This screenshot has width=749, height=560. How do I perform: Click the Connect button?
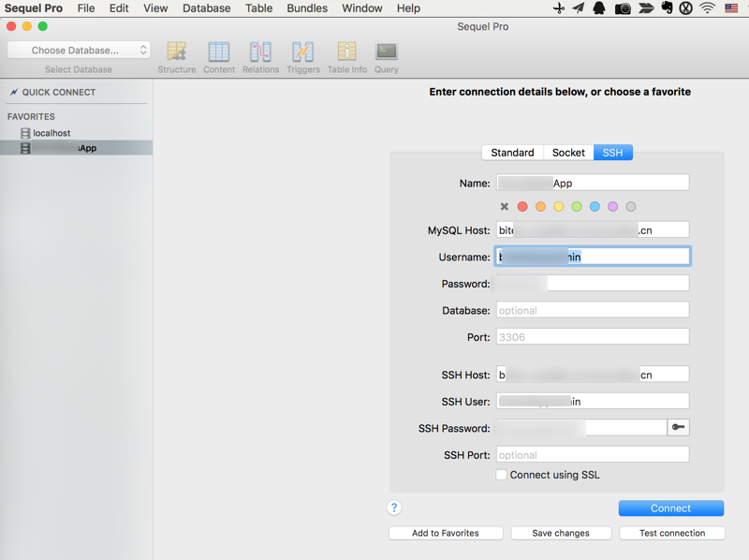671,508
